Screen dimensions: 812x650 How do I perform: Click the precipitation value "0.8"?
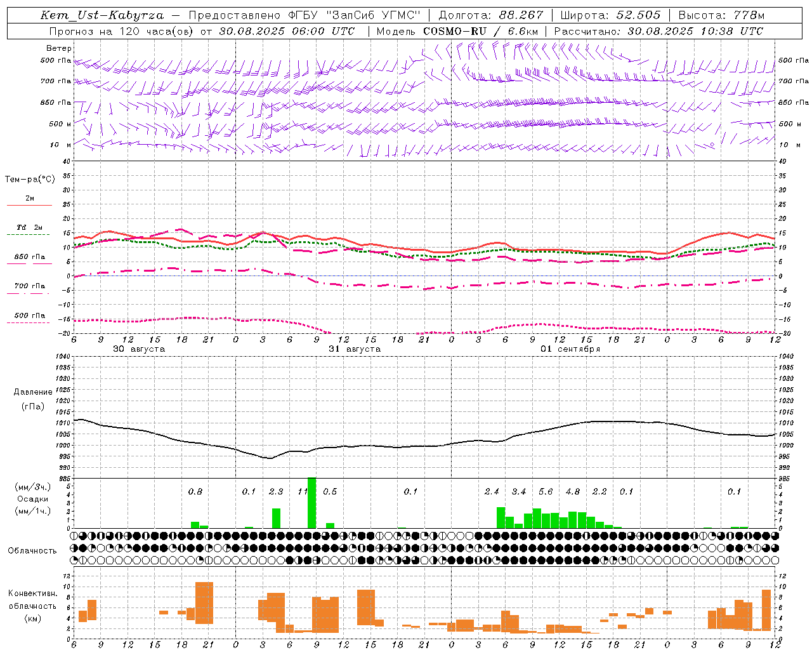195,492
